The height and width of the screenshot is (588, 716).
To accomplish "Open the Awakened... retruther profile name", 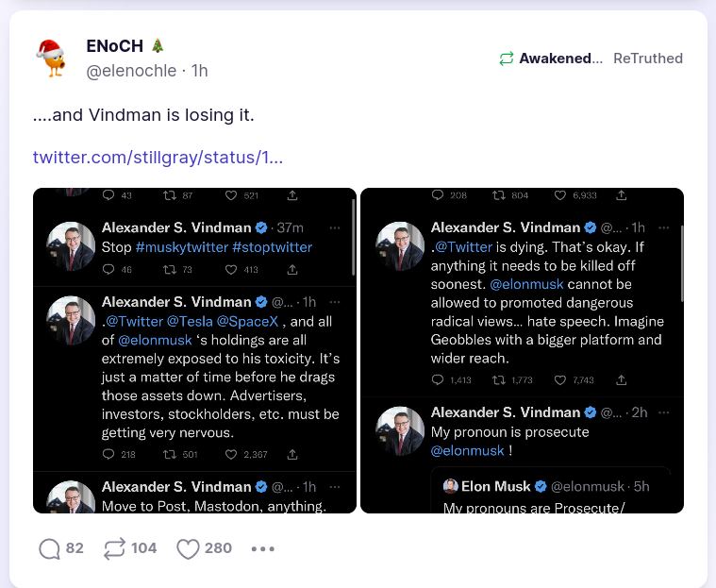I will click(560, 59).
